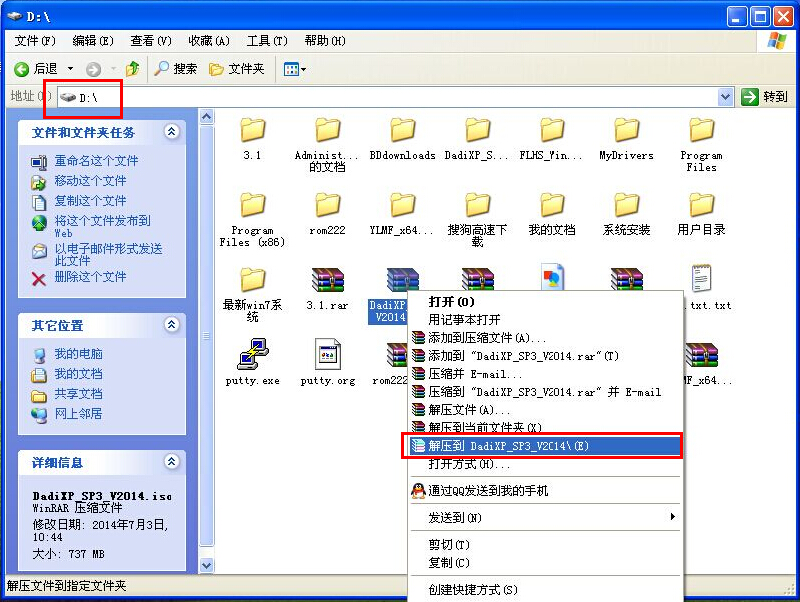Click 重命名这个文件 link
800x602 pixels.
pyautogui.click(x=96, y=161)
